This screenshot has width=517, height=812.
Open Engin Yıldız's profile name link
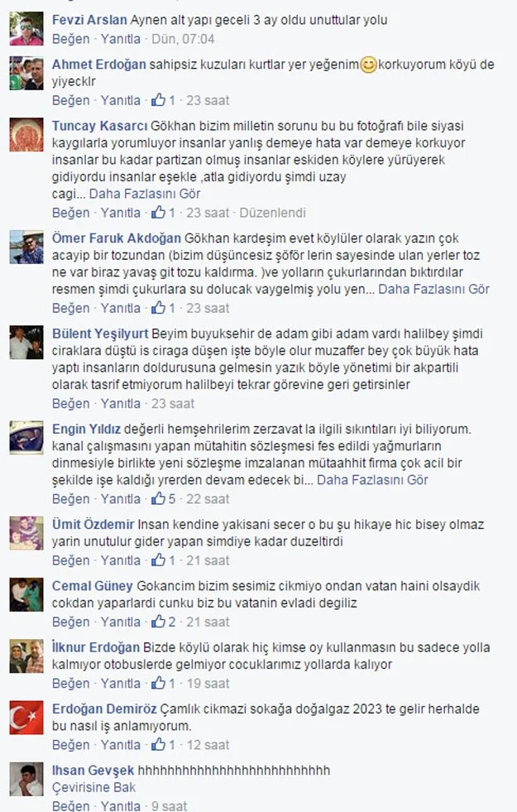point(86,430)
